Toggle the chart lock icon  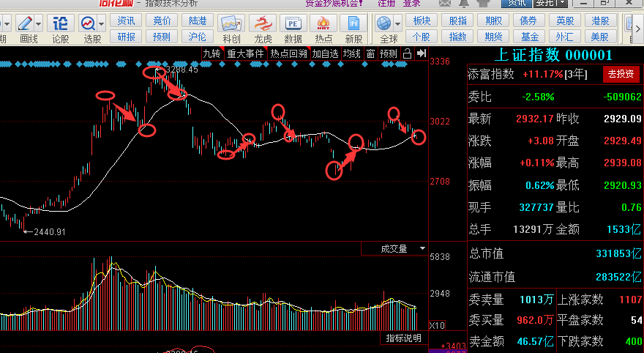[x=408, y=54]
